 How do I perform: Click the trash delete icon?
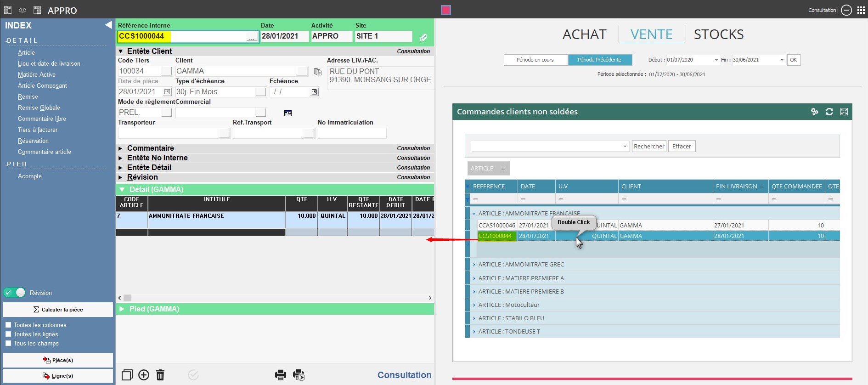160,375
